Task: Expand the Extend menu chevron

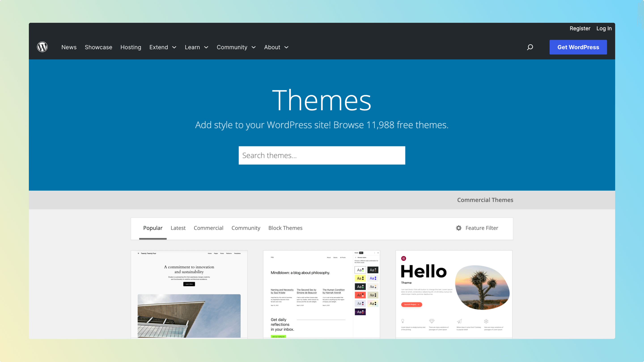Action: click(174, 47)
